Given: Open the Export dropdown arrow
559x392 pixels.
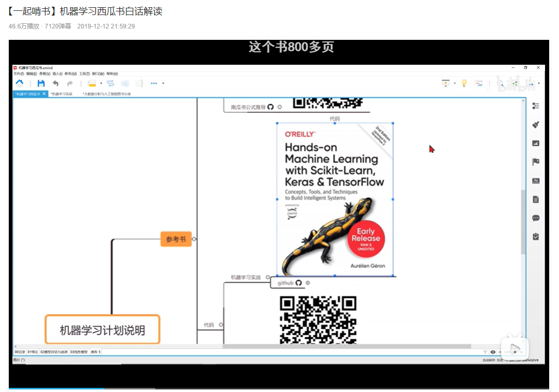Looking at the screenshot, I should pos(539,83).
